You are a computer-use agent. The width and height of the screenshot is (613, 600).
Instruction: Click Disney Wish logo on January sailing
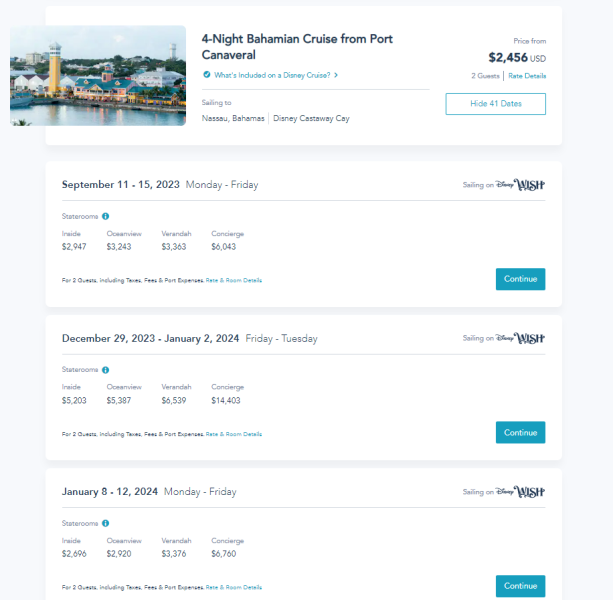(x=521, y=492)
